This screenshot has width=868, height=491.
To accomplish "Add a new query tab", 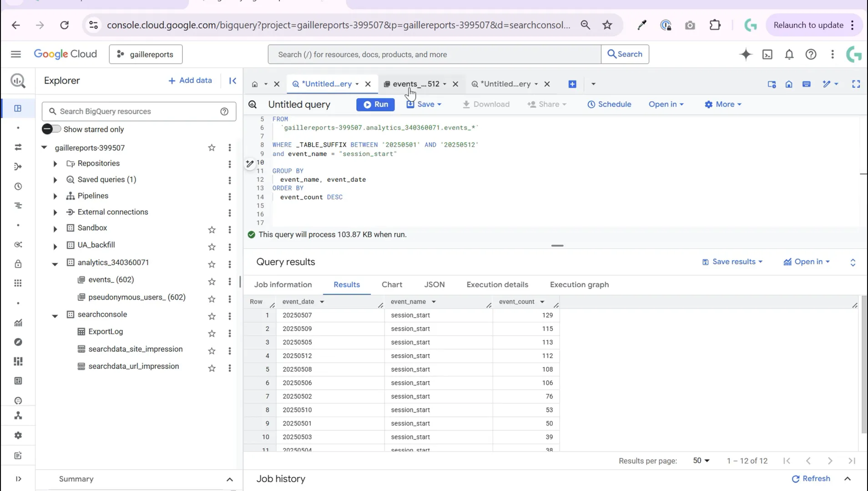I will click(572, 84).
